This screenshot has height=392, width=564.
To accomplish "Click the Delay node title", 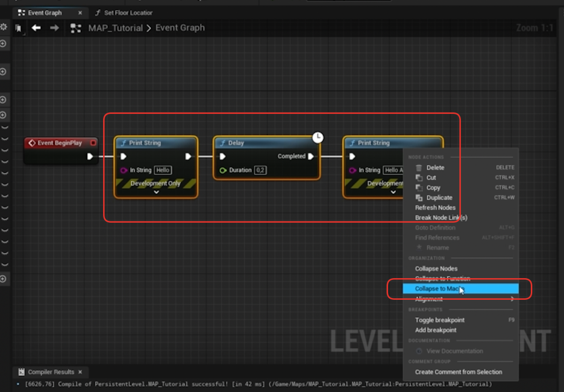I will click(236, 143).
